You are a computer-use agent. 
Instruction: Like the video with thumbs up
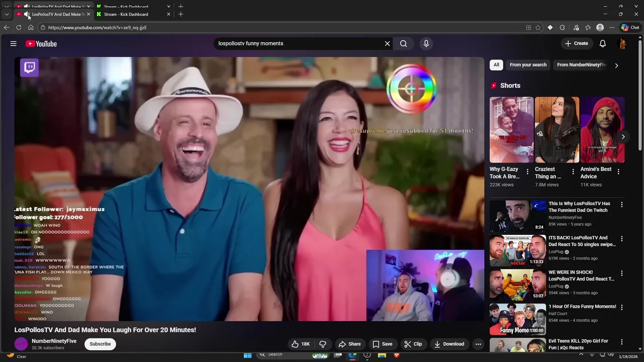pyautogui.click(x=300, y=344)
